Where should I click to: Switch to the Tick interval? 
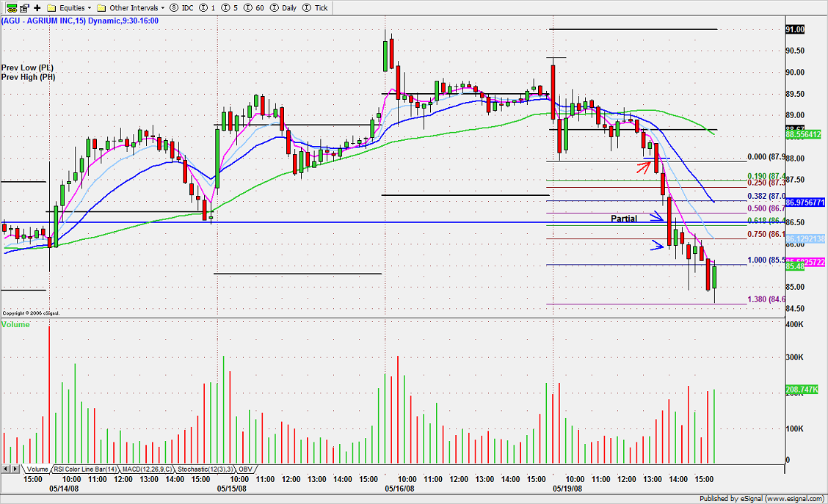coord(316,8)
